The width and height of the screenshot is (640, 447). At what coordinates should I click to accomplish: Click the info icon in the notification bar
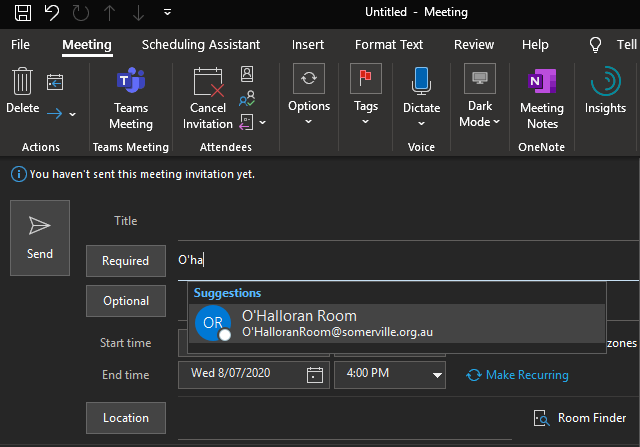pyautogui.click(x=18, y=174)
